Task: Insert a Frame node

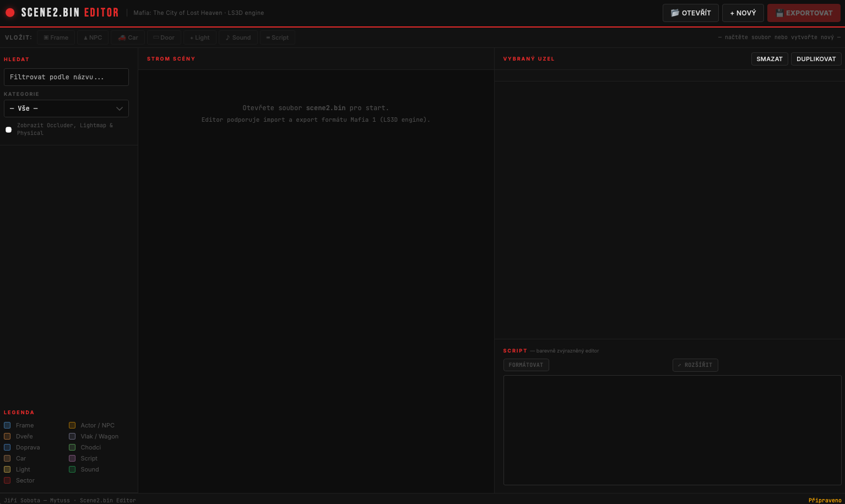Action: [x=56, y=37]
